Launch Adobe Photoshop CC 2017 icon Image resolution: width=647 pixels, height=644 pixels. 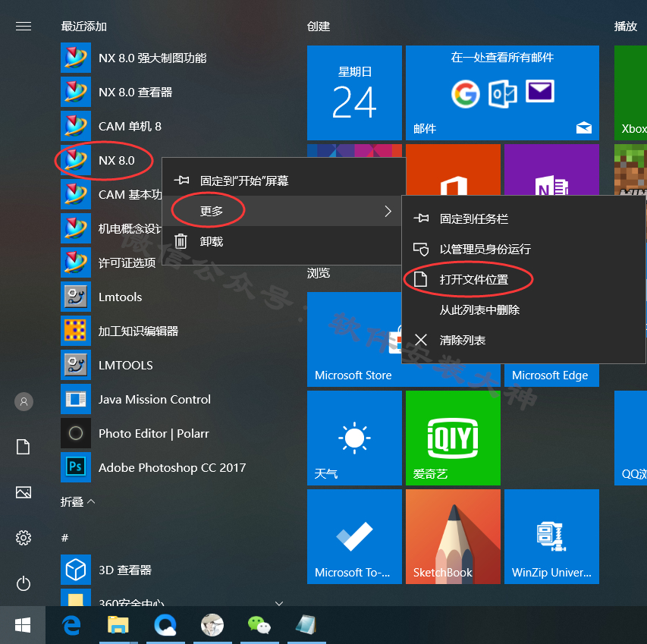pos(76,467)
